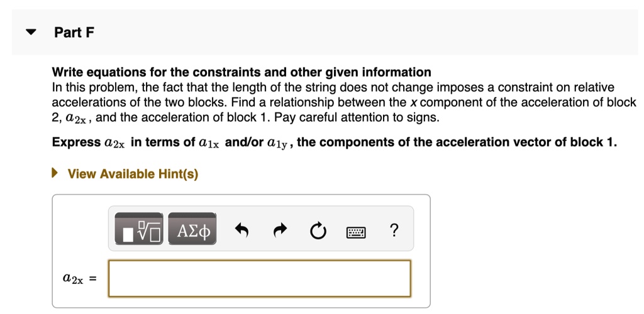Expand the hints disclosure triangle
Image resolution: width=644 pixels, height=314 pixels.
55,173
